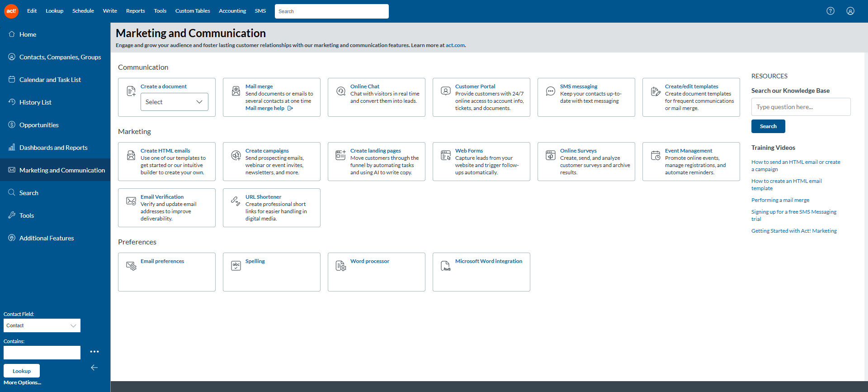Expand the Contact Field dropdown
Image resolution: width=868 pixels, height=392 pixels.
[x=42, y=325]
